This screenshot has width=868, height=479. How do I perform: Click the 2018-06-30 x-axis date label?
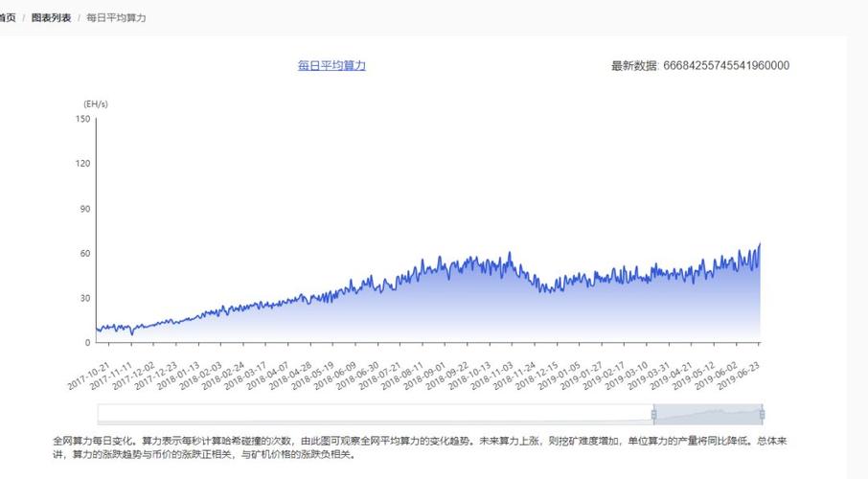pos(357,376)
